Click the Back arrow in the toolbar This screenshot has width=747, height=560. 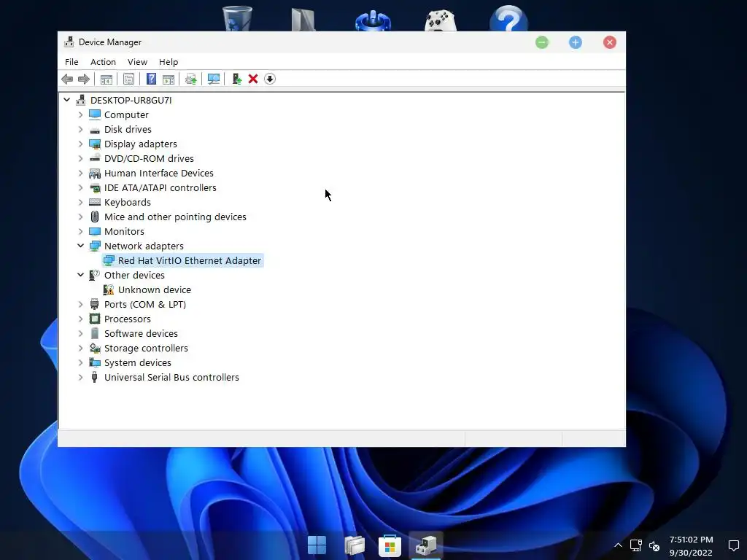pyautogui.click(x=67, y=79)
